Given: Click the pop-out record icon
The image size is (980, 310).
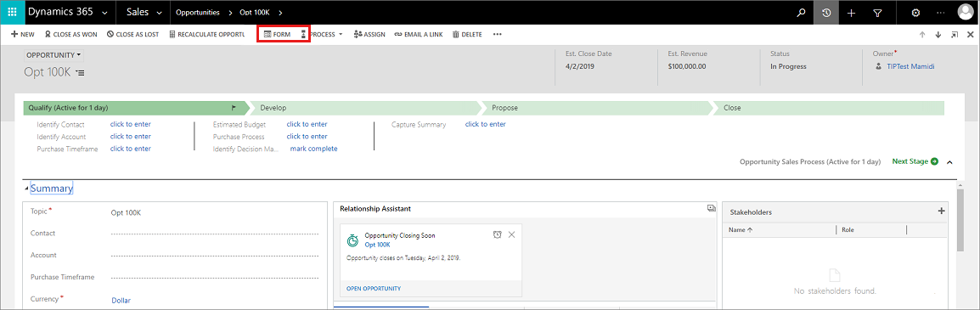Looking at the screenshot, I should [955, 35].
